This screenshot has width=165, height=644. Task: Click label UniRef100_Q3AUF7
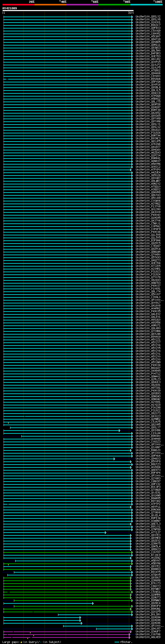pos(148,632)
